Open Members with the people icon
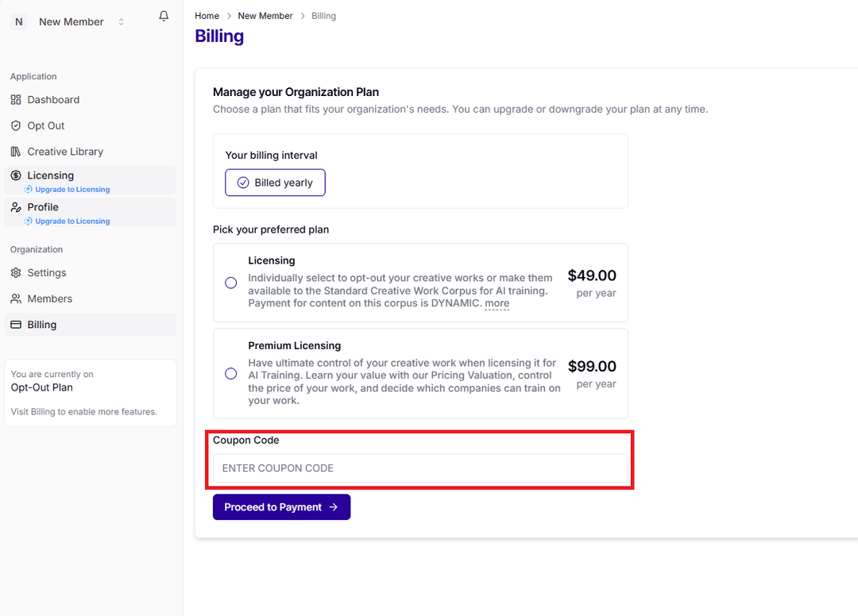Screen dimensions: 858x616 pyautogui.click(x=17, y=298)
